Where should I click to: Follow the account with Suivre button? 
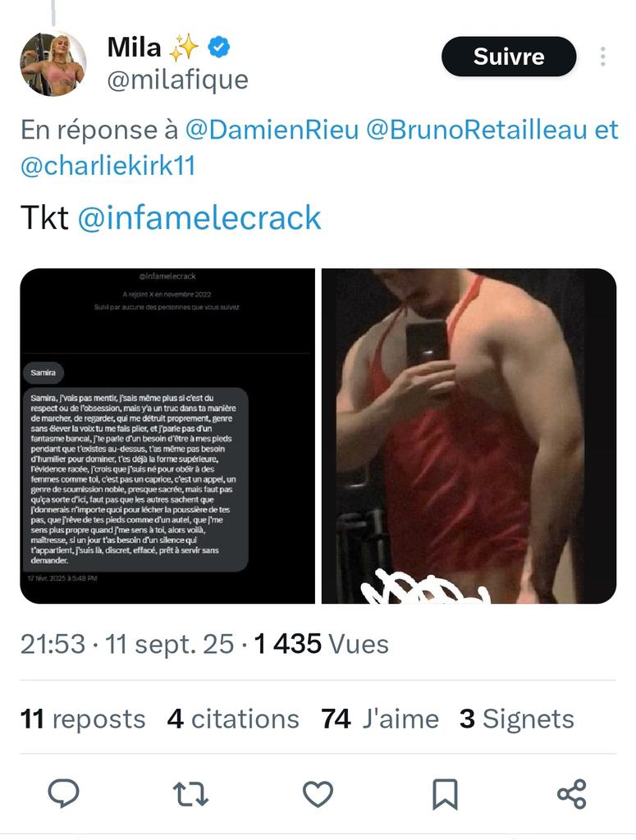pyautogui.click(x=509, y=57)
